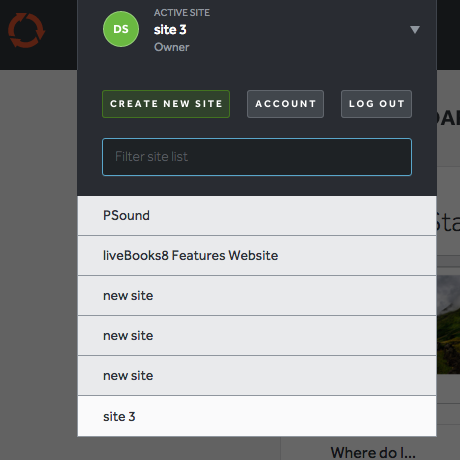Select site 3 in the site list
Viewport: 460px width, 460px height.
click(257, 416)
